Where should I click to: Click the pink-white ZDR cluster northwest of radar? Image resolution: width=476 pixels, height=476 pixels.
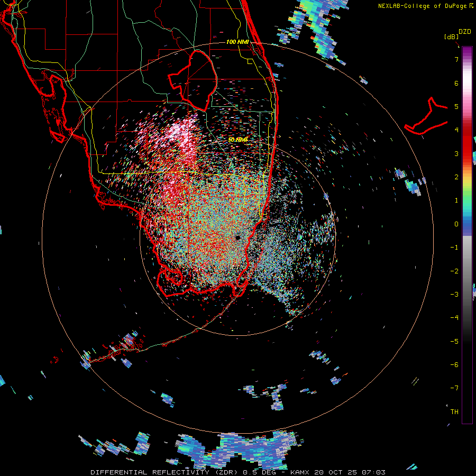[182, 135]
